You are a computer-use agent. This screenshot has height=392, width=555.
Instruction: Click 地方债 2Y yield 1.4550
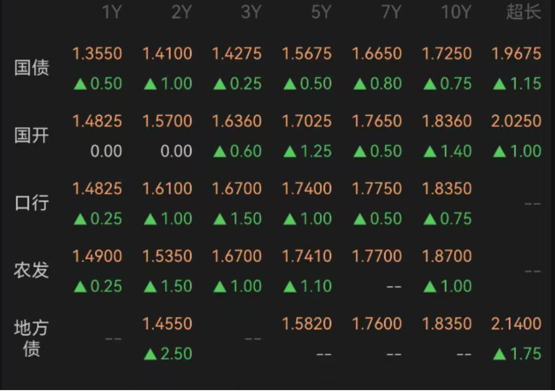point(167,324)
